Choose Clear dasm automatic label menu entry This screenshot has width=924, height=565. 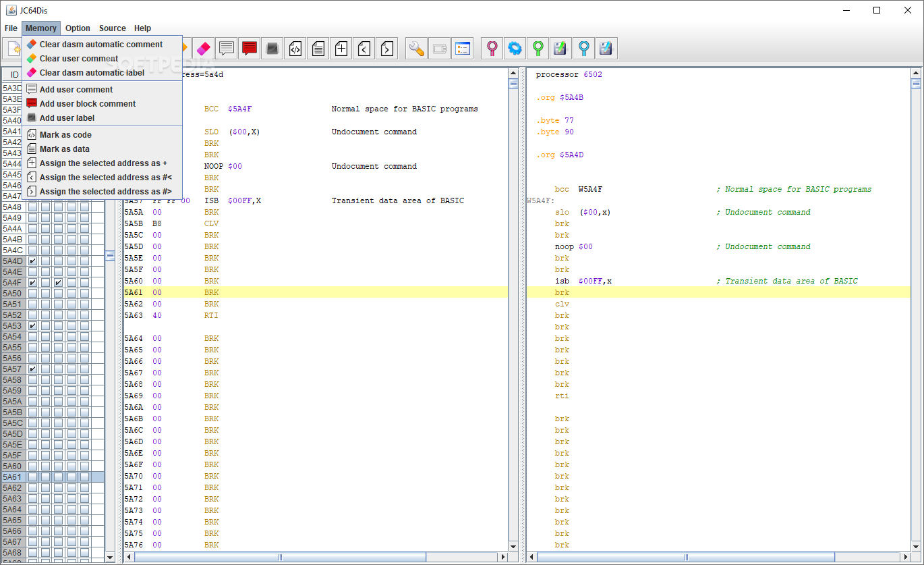tap(103, 73)
